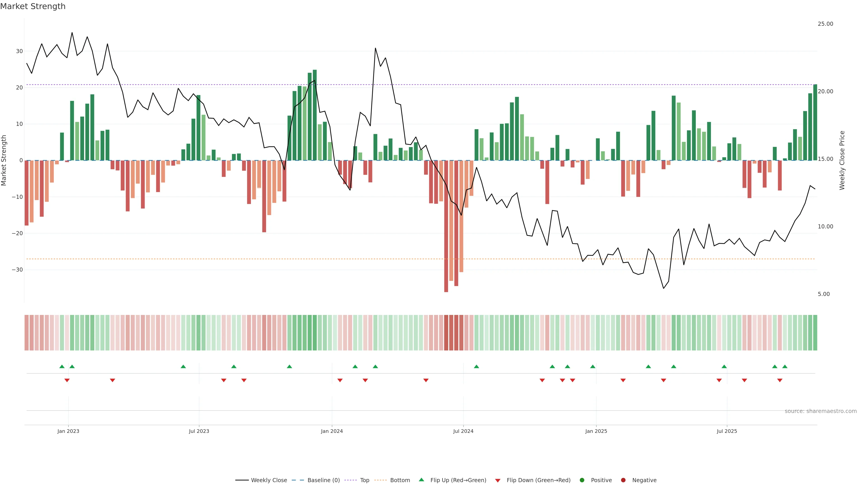Viewport: 868px width, 488px height.
Task: Click the Market Strength left axis title
Action: coord(4,160)
